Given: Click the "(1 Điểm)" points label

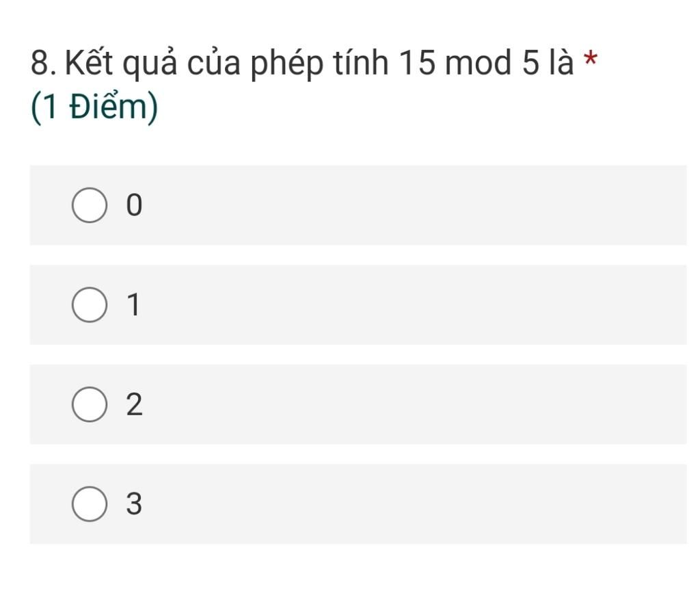Looking at the screenshot, I should [94, 107].
